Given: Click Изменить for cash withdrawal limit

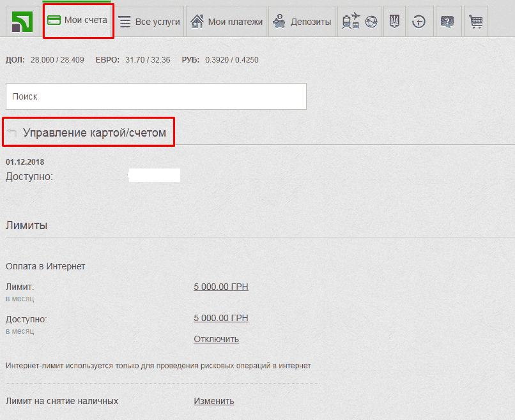Looking at the screenshot, I should point(213,401).
